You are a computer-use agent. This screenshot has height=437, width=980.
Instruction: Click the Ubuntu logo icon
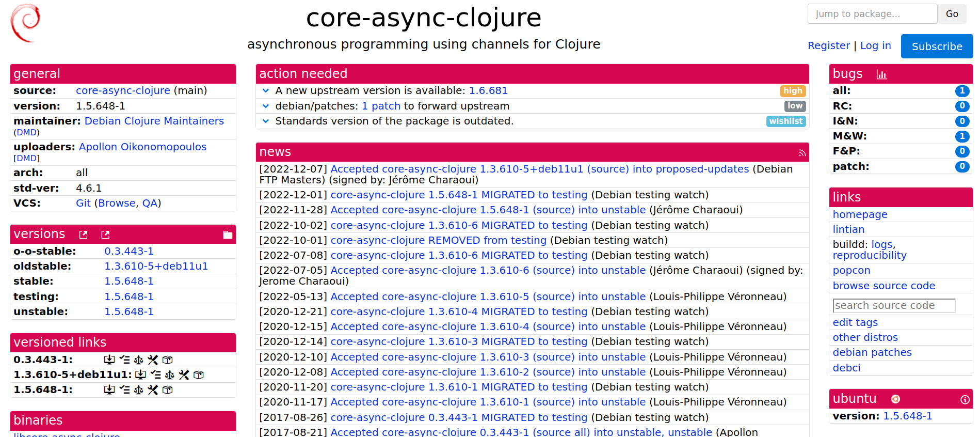tap(896, 399)
